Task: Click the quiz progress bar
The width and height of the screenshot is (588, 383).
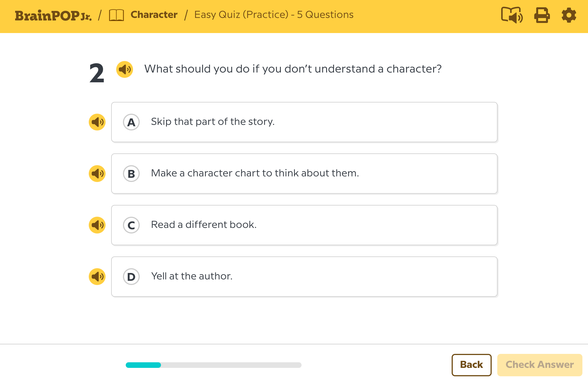Action: pos(213,365)
